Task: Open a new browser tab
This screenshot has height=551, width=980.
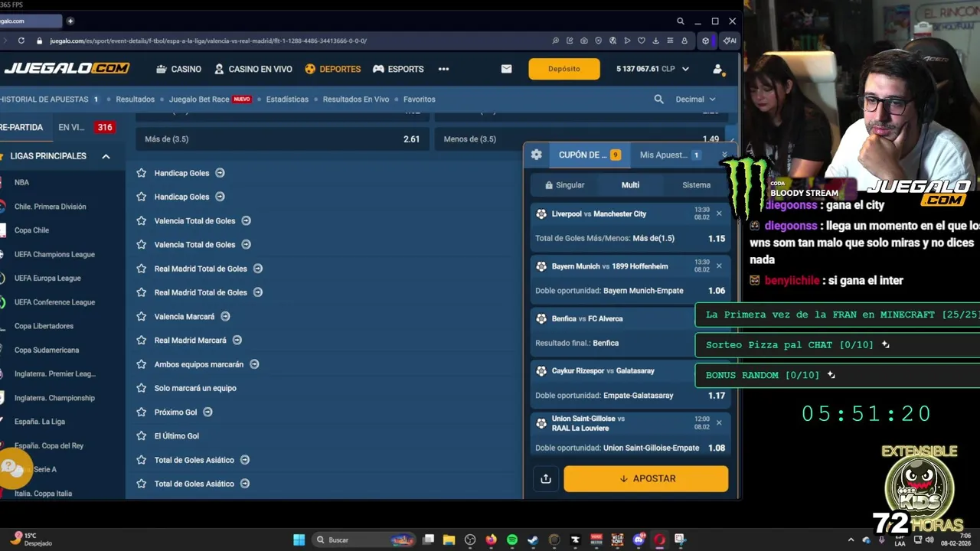Action: [70, 21]
